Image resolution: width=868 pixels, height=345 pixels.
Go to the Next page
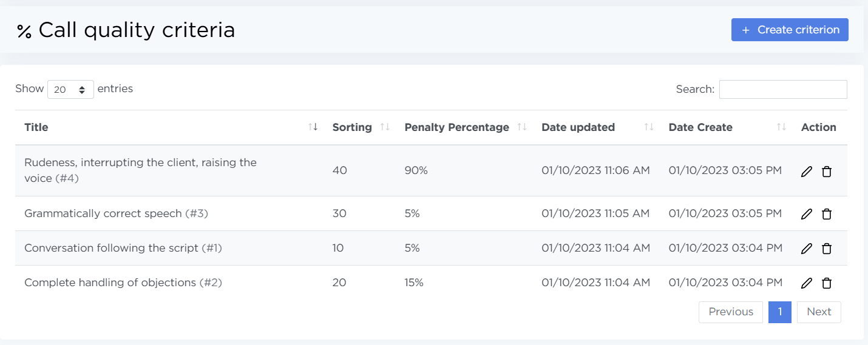click(818, 312)
